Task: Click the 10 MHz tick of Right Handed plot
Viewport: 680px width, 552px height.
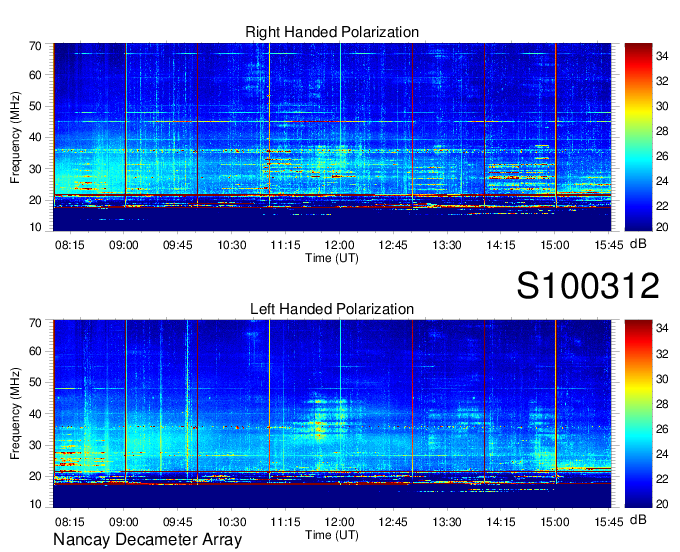Action: 35,227
